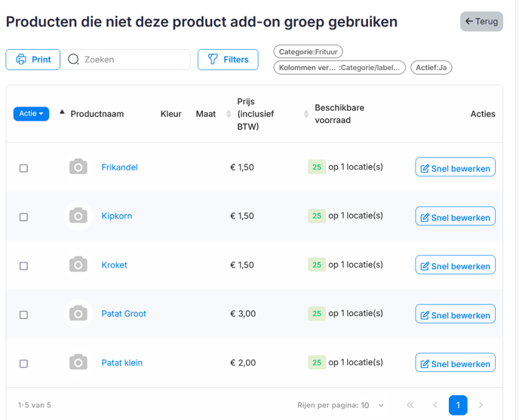519x420 pixels.
Task: Click the Zoeken search field
Action: 125,60
